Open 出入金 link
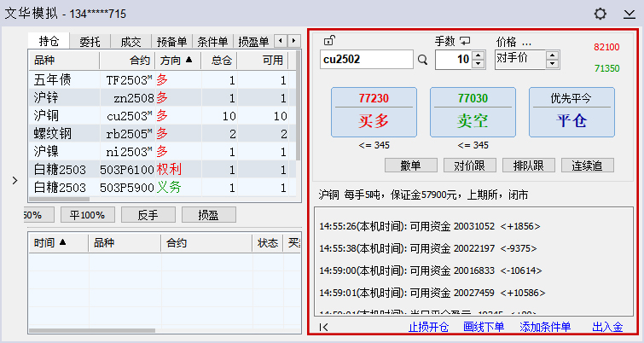 click(x=607, y=327)
